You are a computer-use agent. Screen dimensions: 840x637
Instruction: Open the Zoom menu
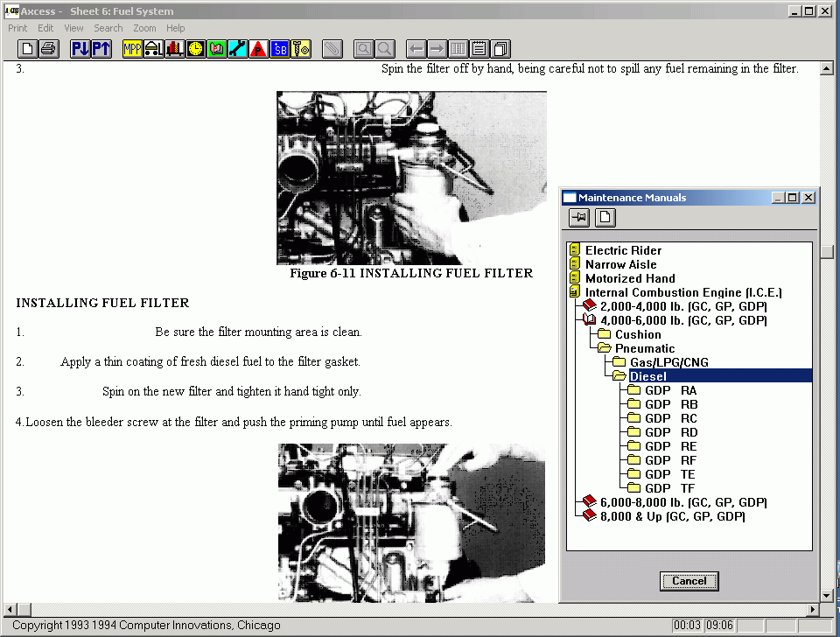[x=144, y=28]
